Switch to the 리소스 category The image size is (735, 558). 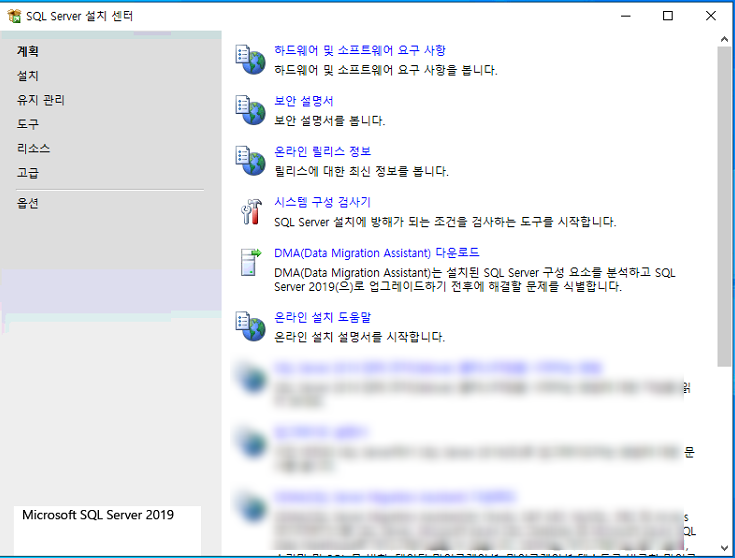point(33,149)
